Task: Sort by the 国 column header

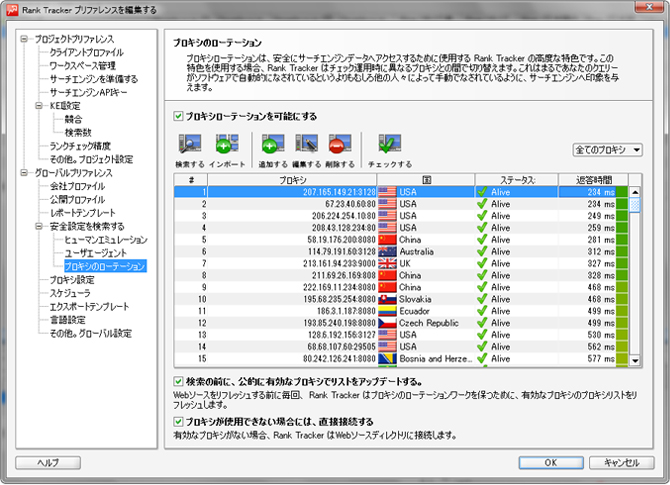Action: click(x=426, y=180)
